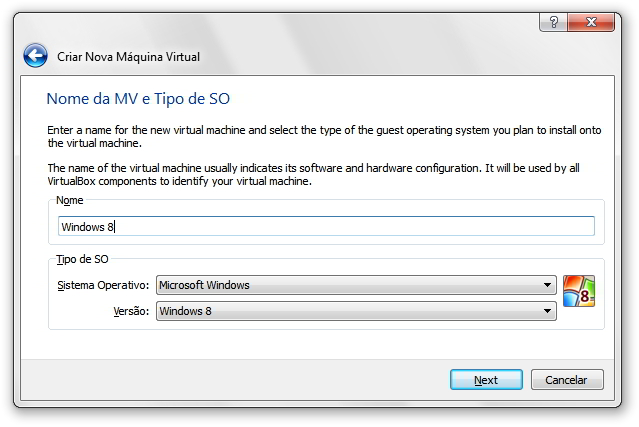Click the Windows 8 OS logo icon
Screen dimensions: 639x427
coord(579,291)
